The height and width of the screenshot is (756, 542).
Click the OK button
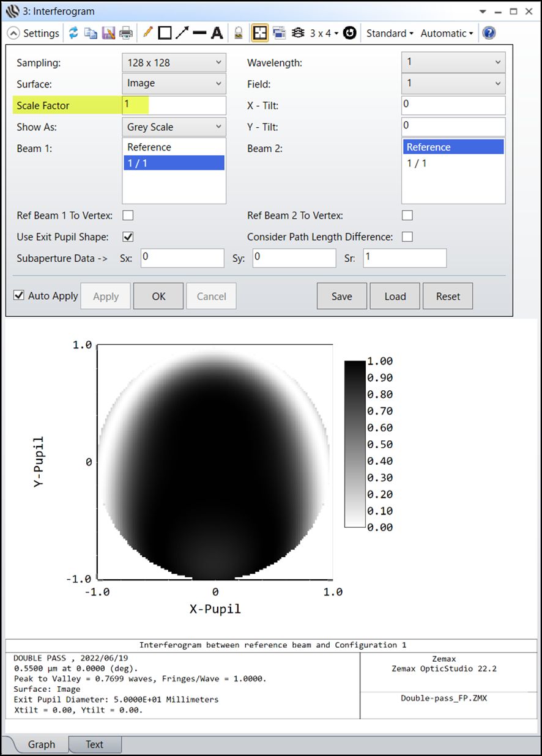click(158, 296)
